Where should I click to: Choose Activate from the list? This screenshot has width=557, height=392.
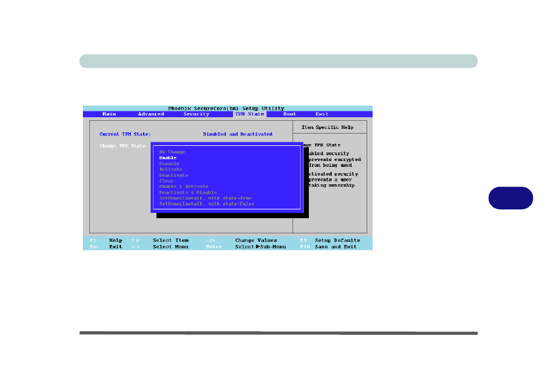click(x=170, y=169)
